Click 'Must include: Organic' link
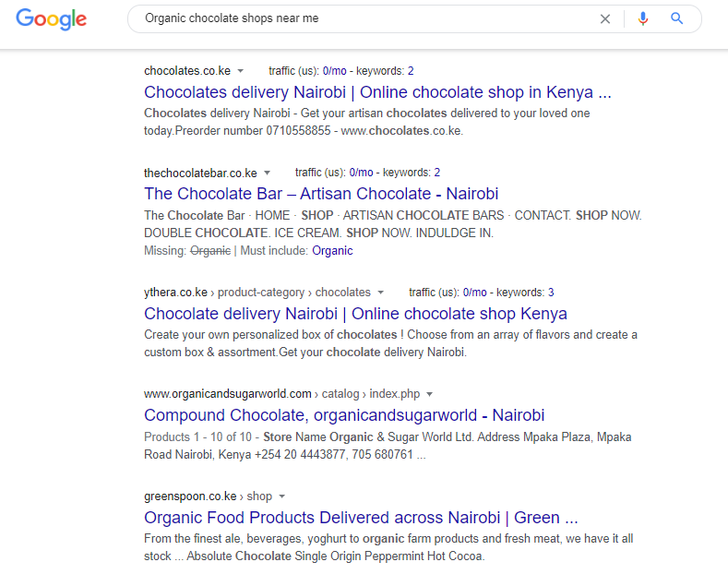The image size is (728, 586). (332, 251)
